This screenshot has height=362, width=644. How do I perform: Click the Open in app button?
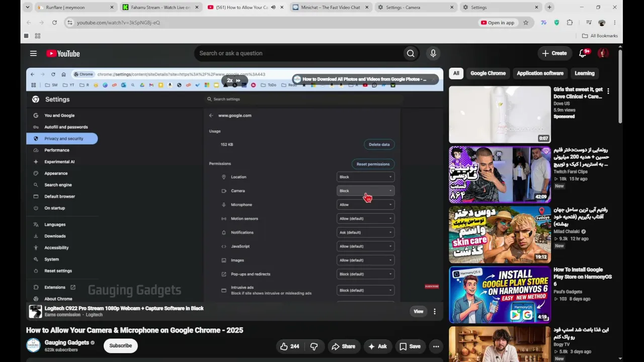click(x=498, y=23)
